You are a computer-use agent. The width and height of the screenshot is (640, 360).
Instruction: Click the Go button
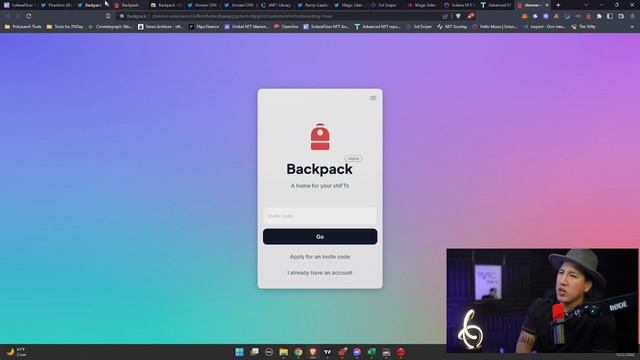(320, 237)
